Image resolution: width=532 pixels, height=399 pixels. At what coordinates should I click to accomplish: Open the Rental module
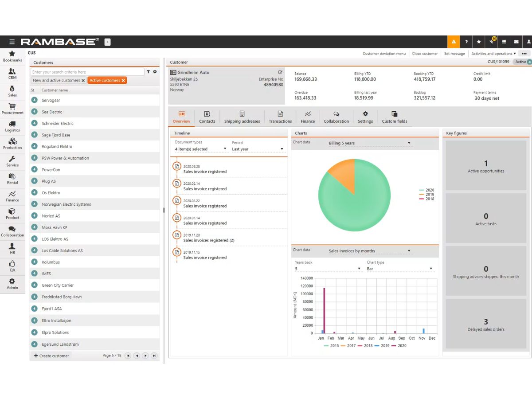click(x=12, y=179)
